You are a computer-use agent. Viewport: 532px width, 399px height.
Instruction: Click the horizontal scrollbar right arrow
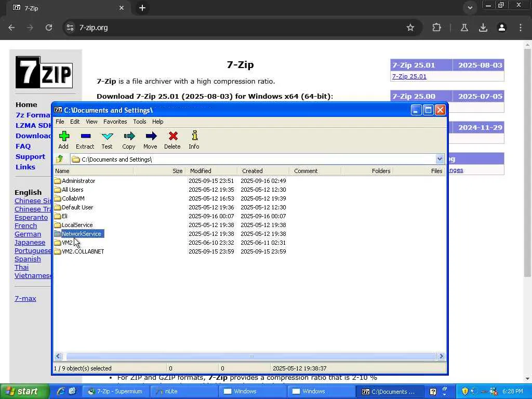(x=441, y=356)
